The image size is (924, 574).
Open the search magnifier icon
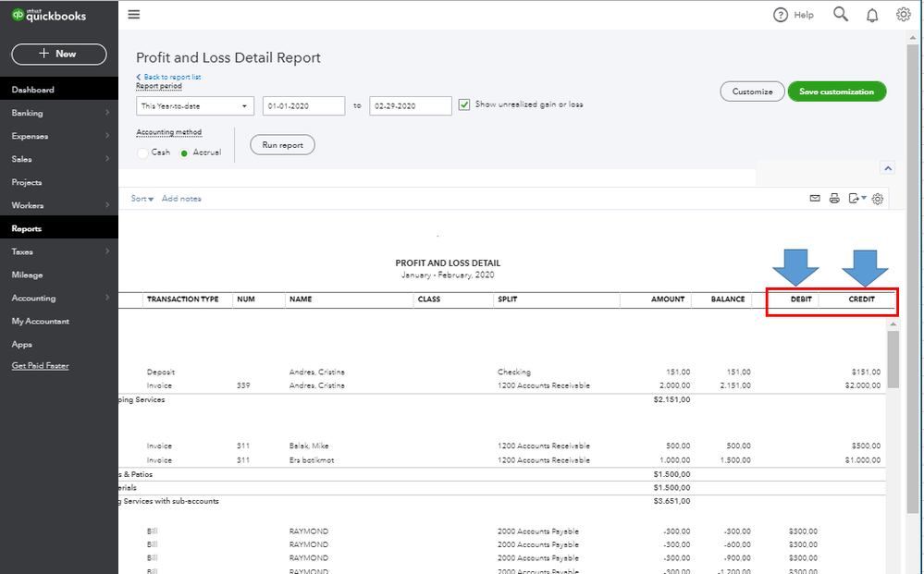[x=840, y=14]
